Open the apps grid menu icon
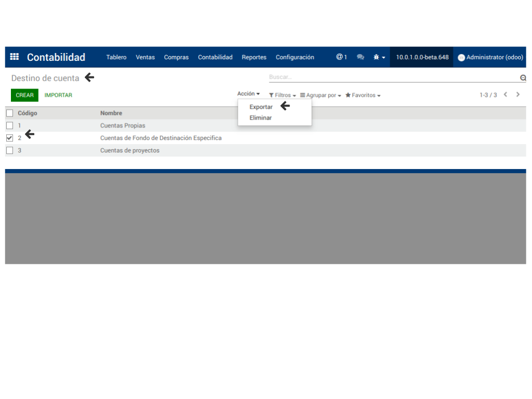532x399 pixels. point(15,57)
